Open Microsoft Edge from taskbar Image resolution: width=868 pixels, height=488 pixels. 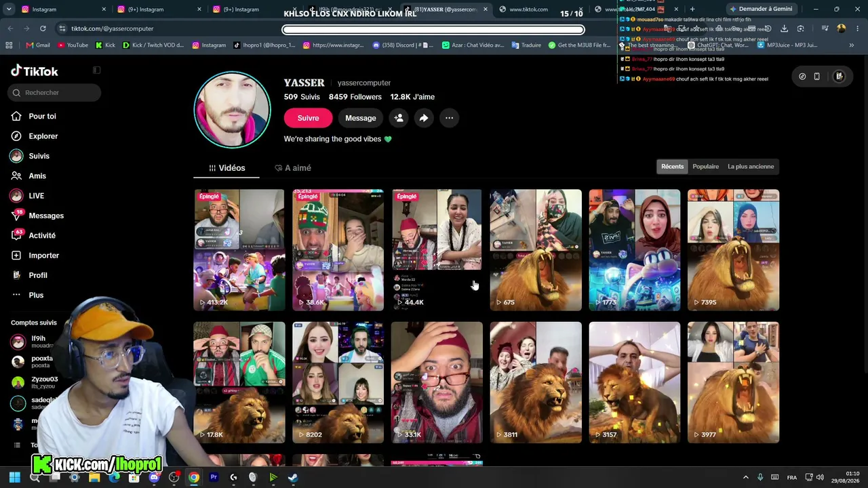(114, 477)
